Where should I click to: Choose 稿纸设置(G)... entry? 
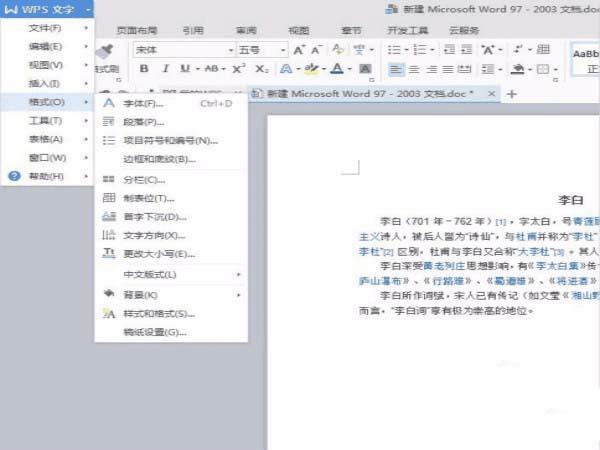click(171, 332)
